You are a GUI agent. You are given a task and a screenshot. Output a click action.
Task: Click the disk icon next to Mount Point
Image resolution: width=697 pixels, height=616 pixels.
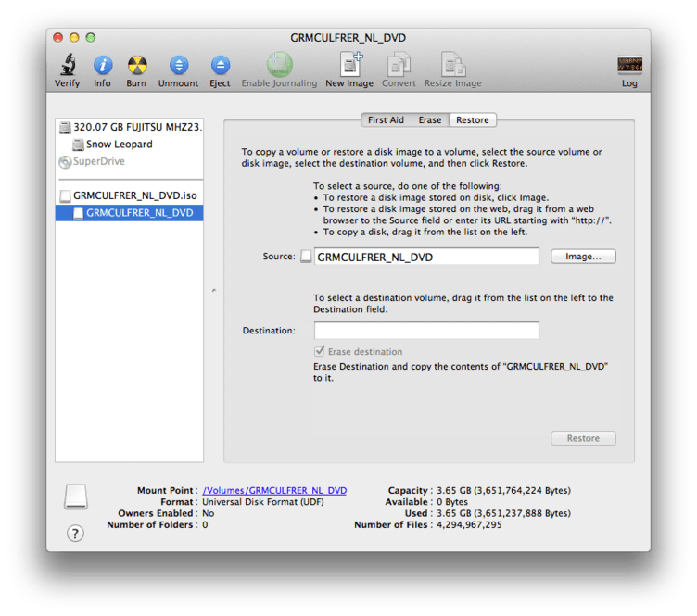(x=76, y=497)
